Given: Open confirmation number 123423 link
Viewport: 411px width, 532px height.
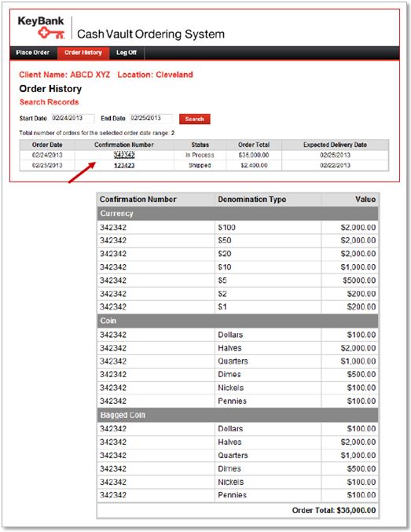Looking at the screenshot, I should click(124, 165).
